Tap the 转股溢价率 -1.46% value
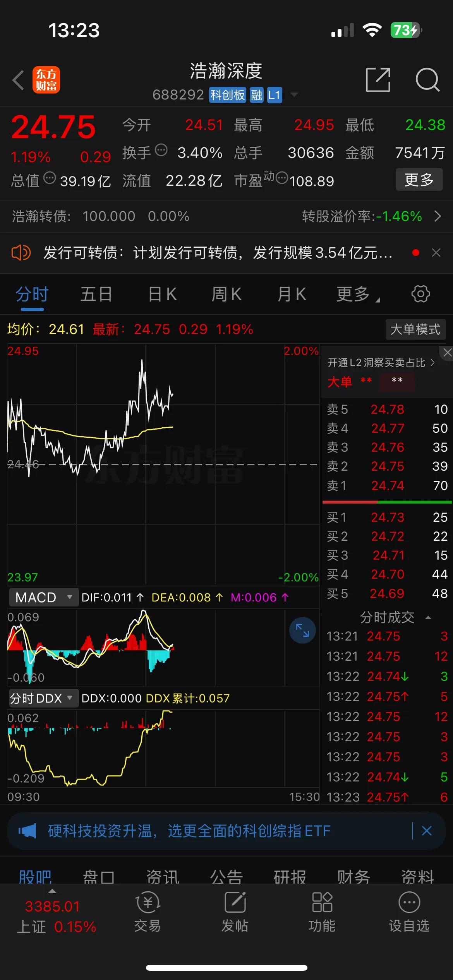 [399, 216]
